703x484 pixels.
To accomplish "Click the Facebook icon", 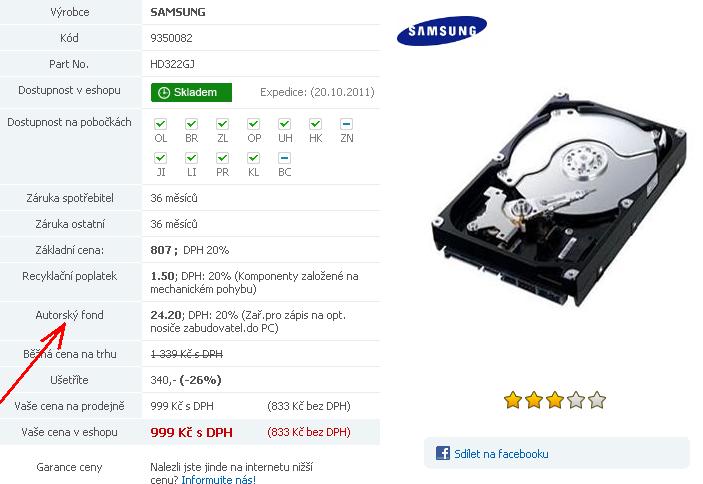I will coord(443,453).
